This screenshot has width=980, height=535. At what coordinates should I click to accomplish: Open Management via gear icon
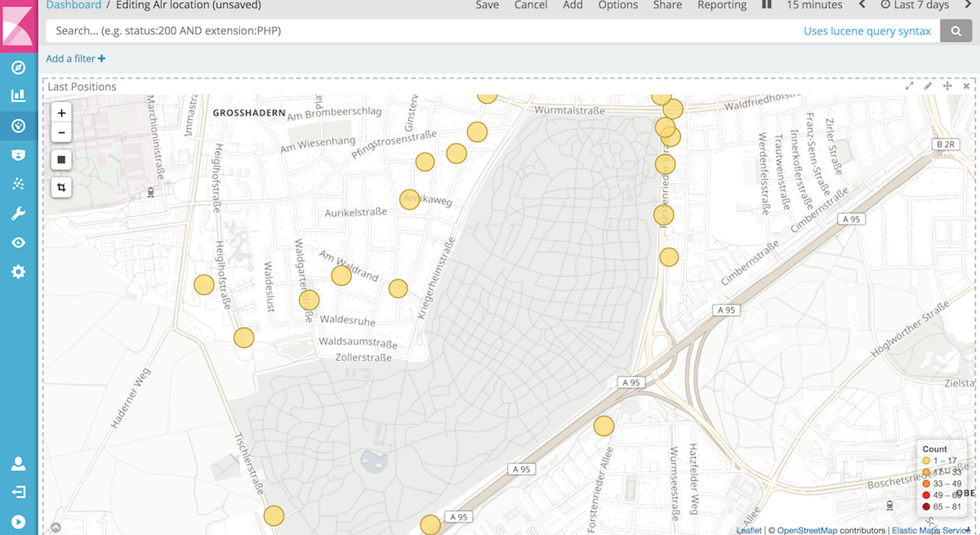click(x=19, y=271)
